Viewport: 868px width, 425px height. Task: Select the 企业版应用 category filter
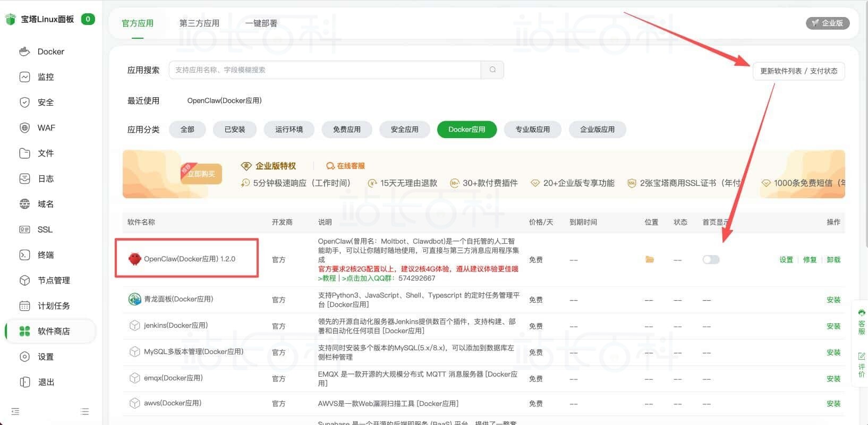[597, 130]
